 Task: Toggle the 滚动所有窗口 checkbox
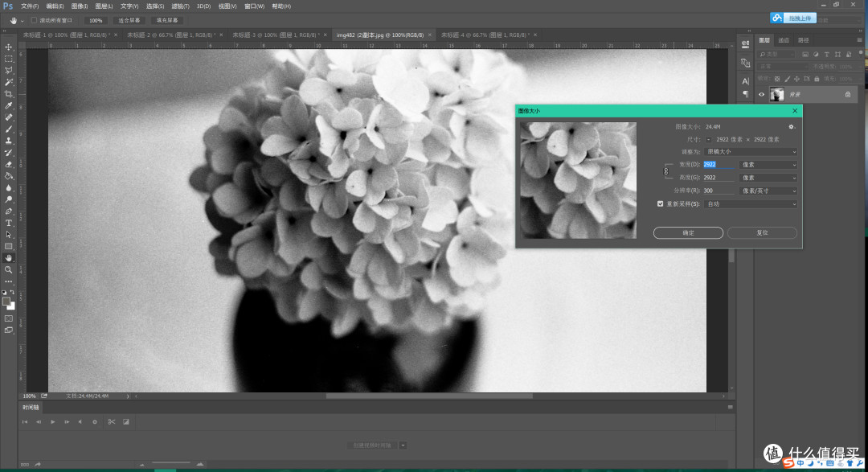point(34,20)
